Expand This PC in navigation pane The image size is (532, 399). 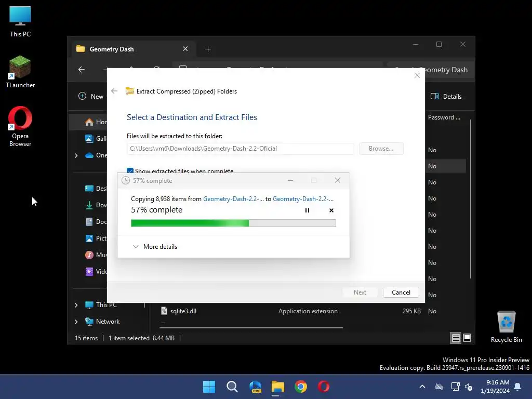[76, 305]
